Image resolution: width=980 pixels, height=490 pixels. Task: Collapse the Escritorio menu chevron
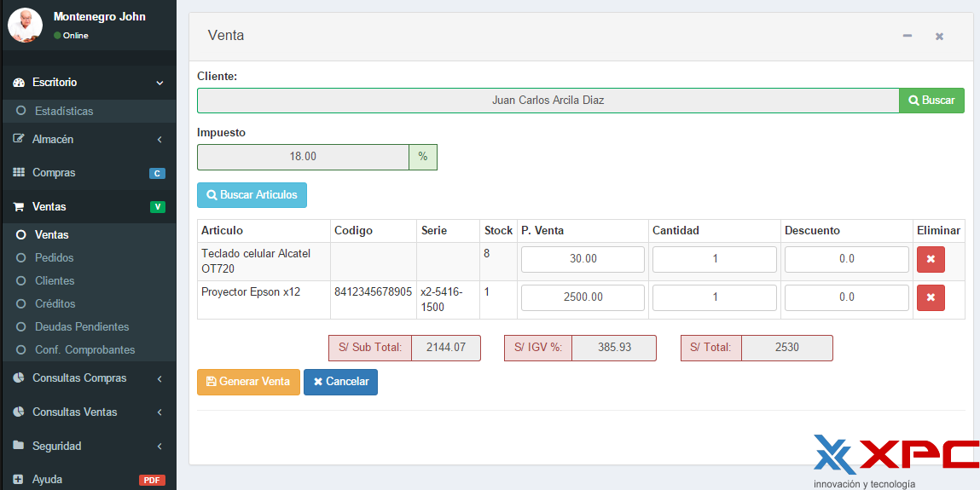160,83
